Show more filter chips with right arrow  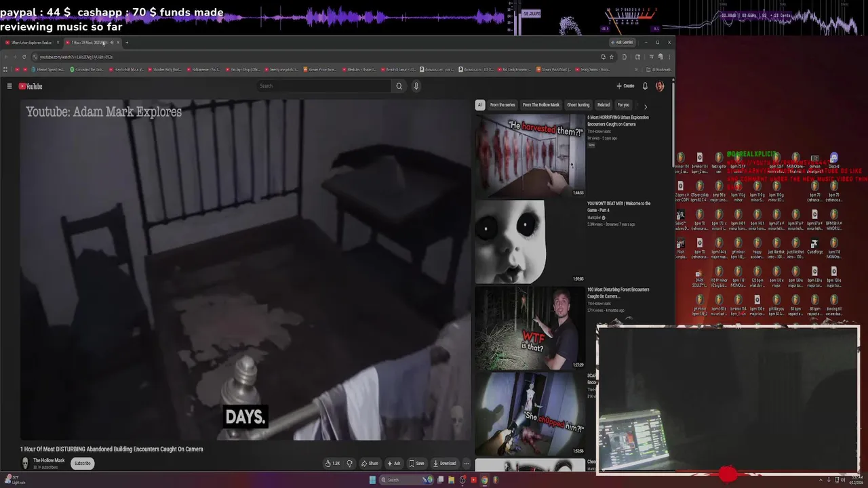click(x=645, y=106)
